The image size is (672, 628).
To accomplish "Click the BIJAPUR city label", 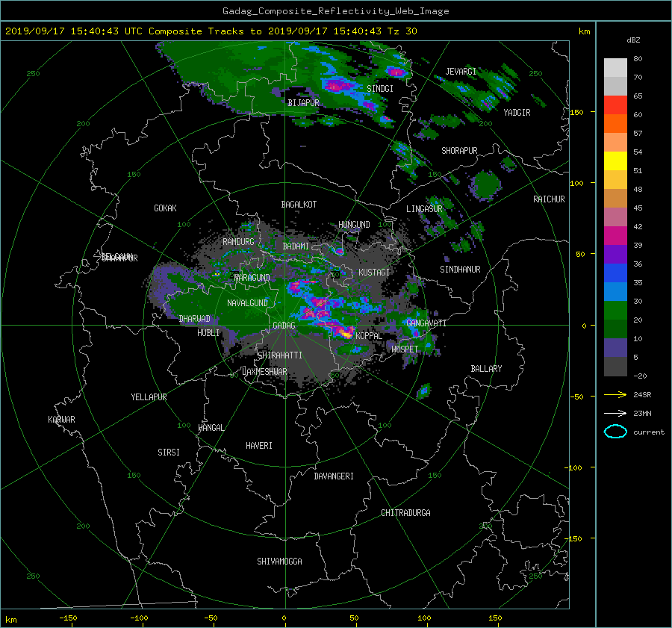I will pos(303,103).
